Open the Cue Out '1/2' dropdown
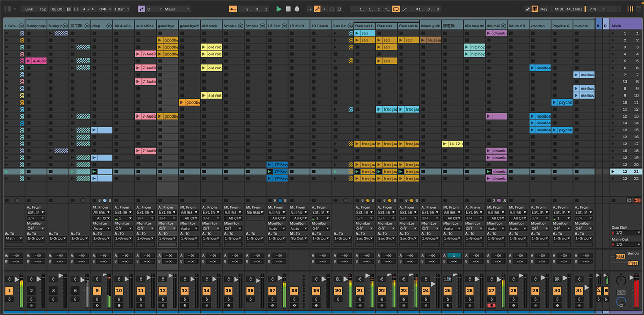Viewport: 644px width, 315px height. click(x=626, y=233)
